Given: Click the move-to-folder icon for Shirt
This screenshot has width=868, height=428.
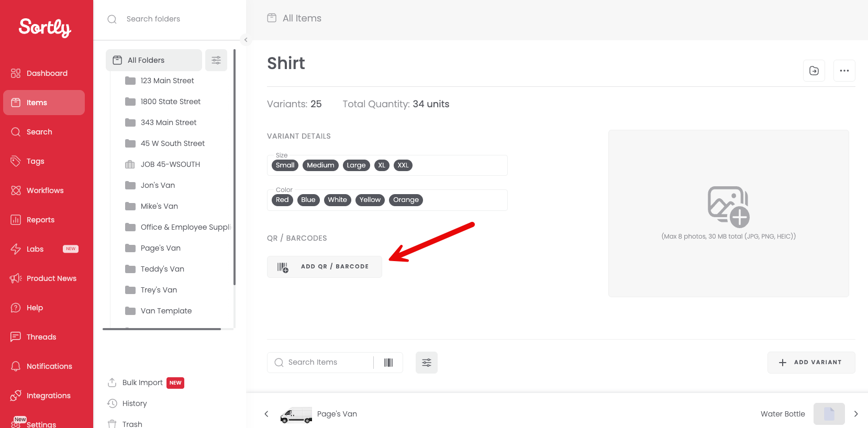Looking at the screenshot, I should (x=814, y=71).
